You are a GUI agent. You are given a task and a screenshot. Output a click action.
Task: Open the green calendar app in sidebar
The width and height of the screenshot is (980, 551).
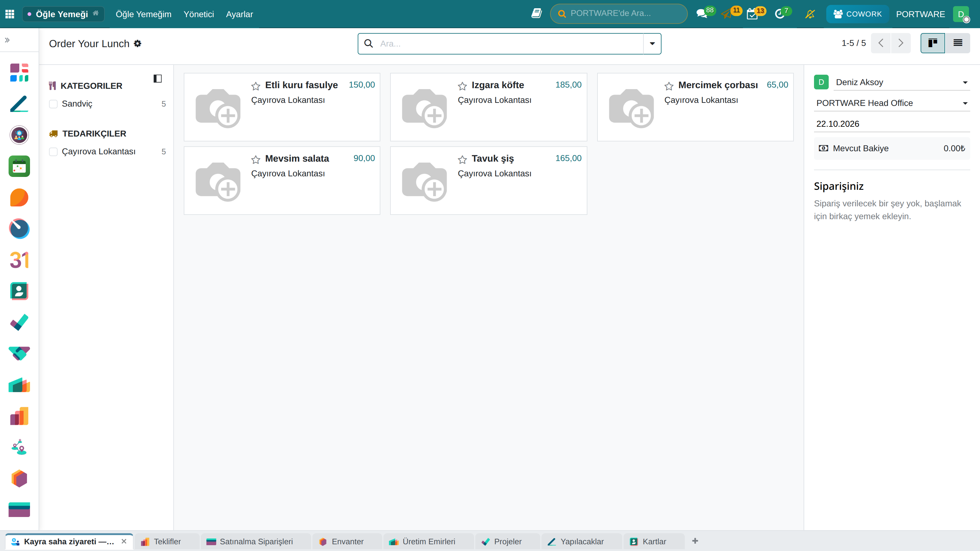pos(19,166)
